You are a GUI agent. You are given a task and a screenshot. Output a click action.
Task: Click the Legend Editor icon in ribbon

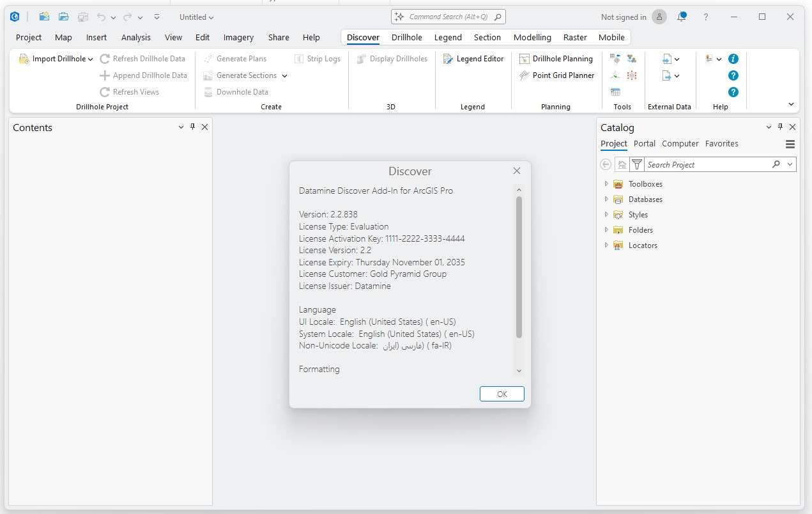pos(448,59)
